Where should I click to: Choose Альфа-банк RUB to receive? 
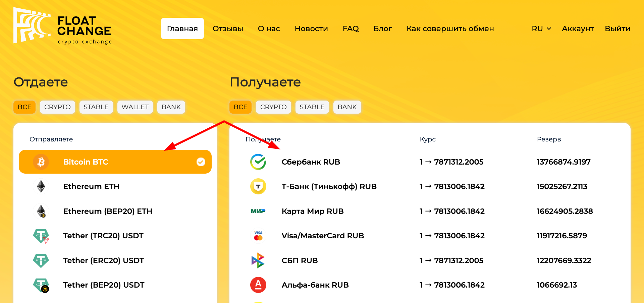tap(430, 285)
